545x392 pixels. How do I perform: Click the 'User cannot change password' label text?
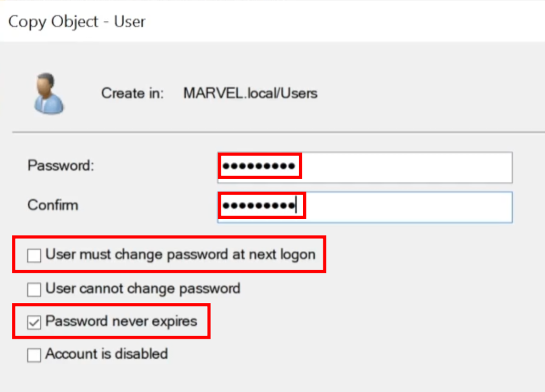pos(143,288)
